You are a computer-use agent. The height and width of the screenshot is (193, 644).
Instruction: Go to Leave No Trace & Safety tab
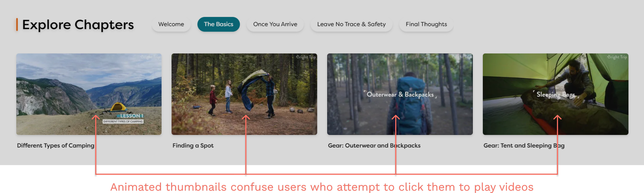[351, 24]
